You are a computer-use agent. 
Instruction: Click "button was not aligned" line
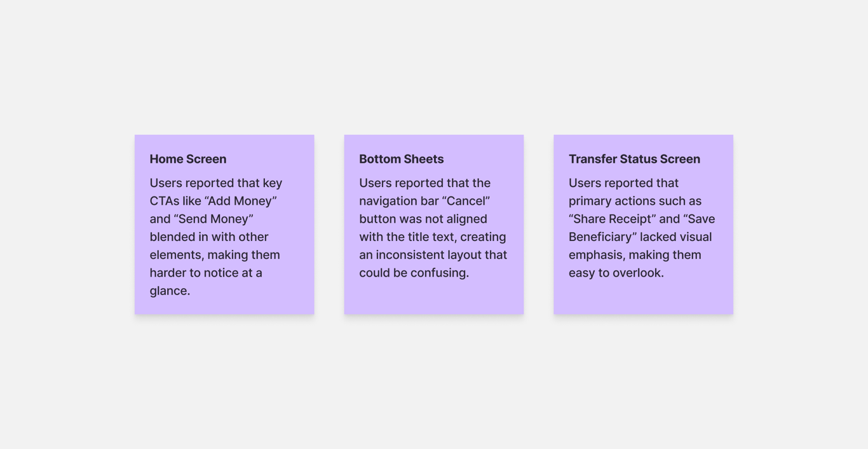pos(423,219)
